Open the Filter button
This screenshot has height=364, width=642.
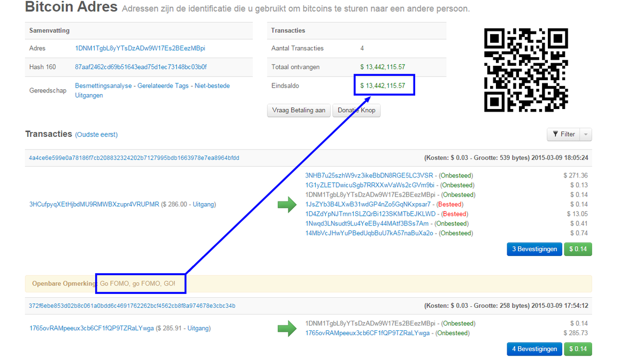(564, 134)
